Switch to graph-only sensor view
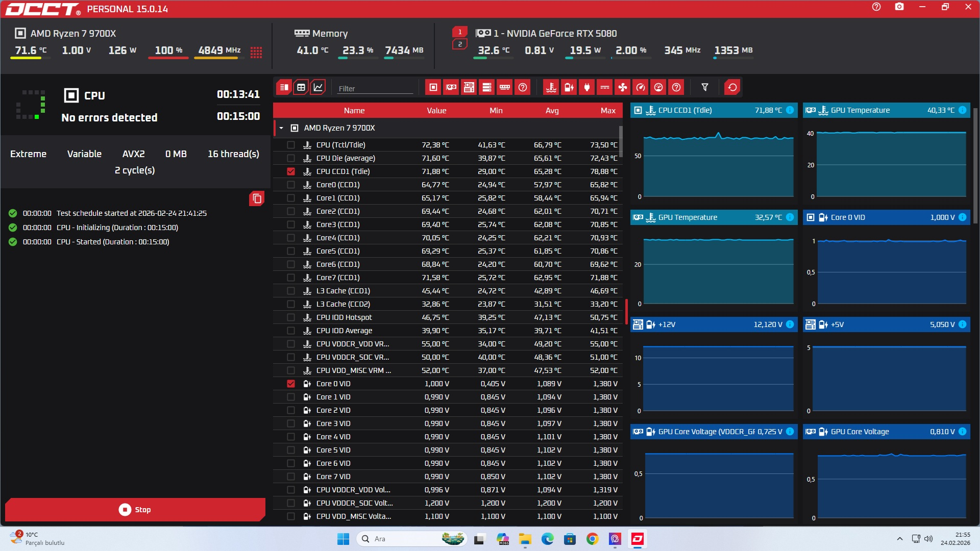 tap(318, 87)
